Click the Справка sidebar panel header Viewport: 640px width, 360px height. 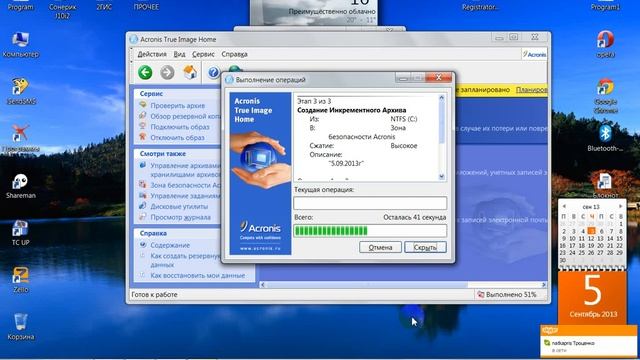click(x=178, y=233)
